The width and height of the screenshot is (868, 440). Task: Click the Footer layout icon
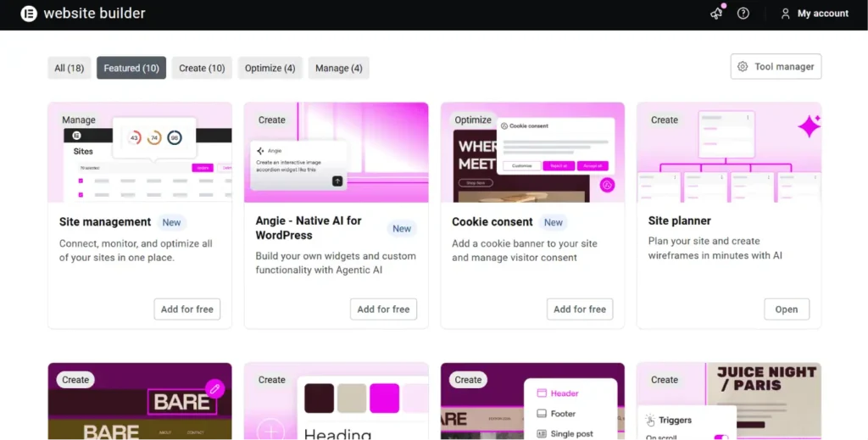542,414
